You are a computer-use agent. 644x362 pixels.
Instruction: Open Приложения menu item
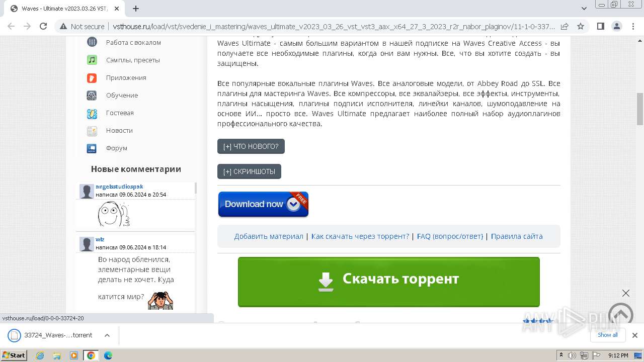click(126, 77)
